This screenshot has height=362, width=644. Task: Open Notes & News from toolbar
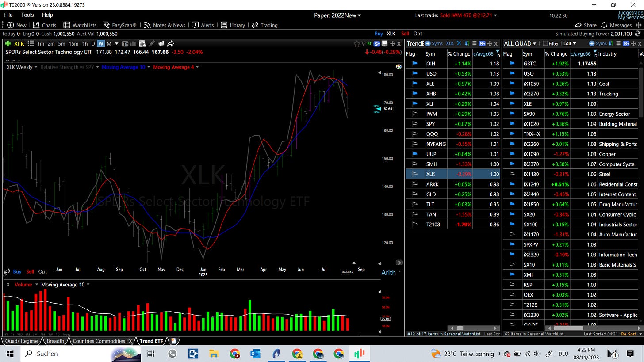[165, 25]
